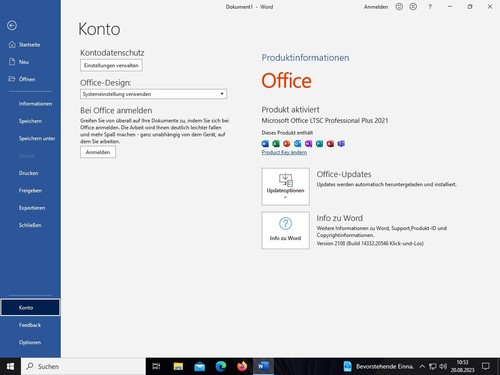Viewport: 500px width, 375px height.
Task: Click the Anmelden button under Bei Office anmelden
Action: coord(98,152)
